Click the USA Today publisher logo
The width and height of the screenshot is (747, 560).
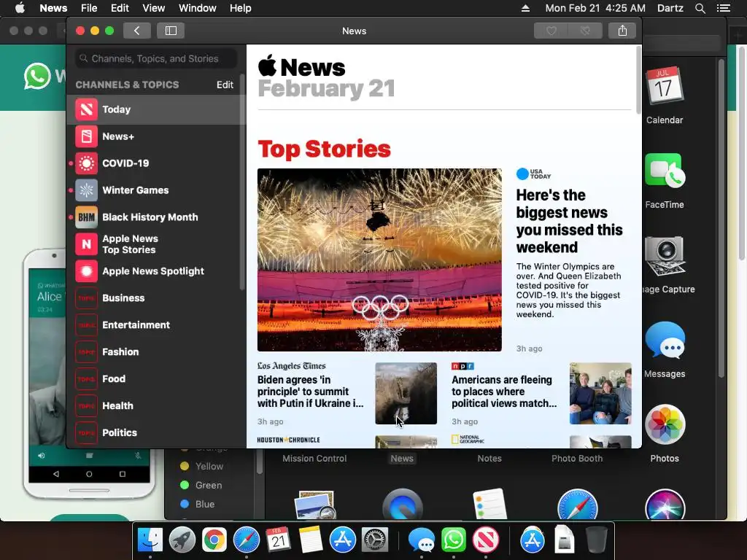click(533, 174)
